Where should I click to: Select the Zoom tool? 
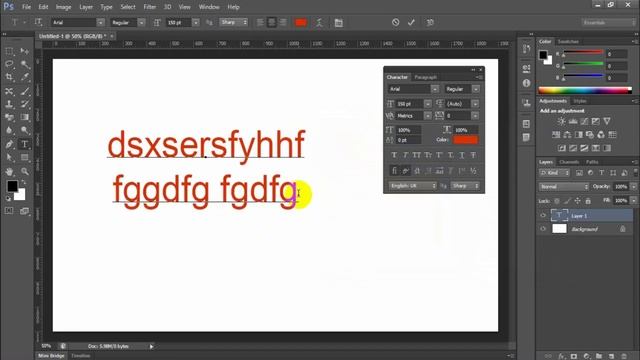(x=24, y=171)
